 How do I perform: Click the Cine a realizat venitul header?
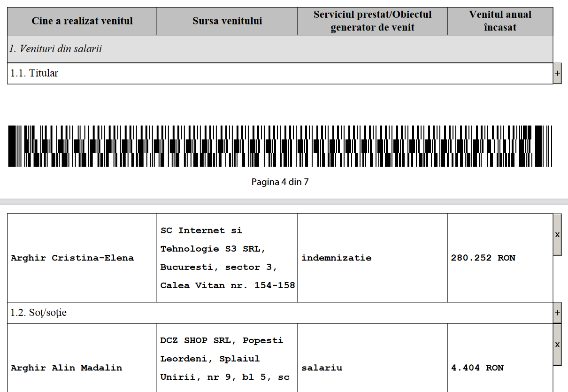82,21
